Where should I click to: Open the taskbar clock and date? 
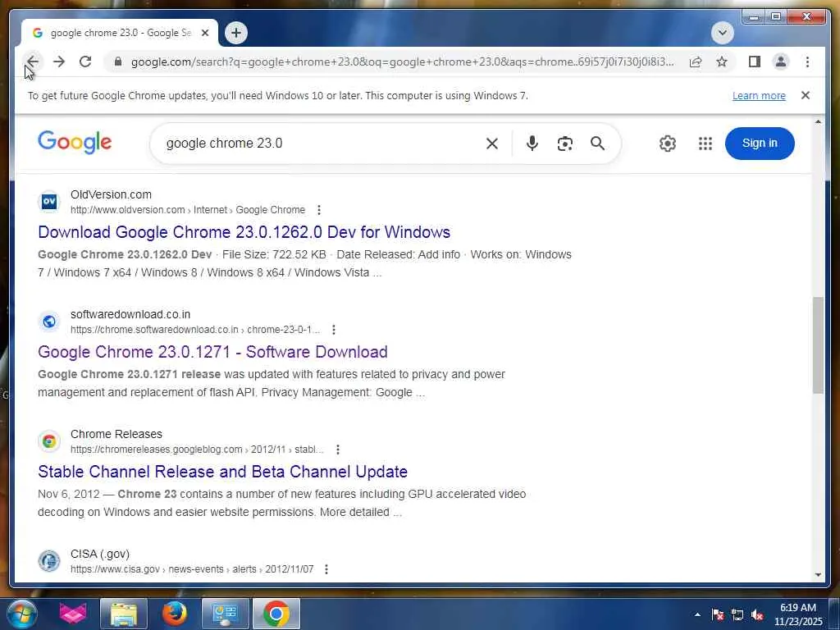(x=798, y=614)
